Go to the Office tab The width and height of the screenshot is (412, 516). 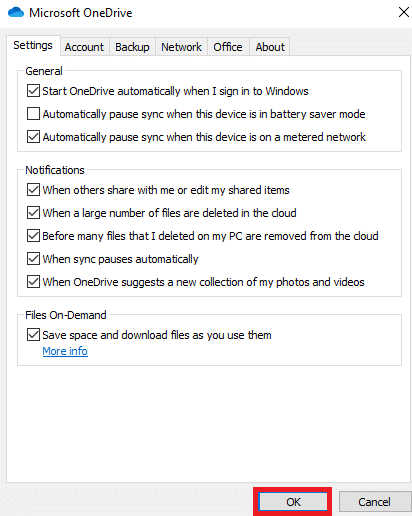coord(228,47)
